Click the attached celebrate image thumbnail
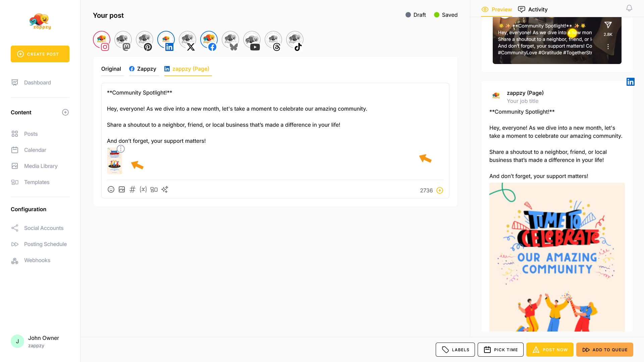The height and width of the screenshot is (362, 644). pos(114,162)
